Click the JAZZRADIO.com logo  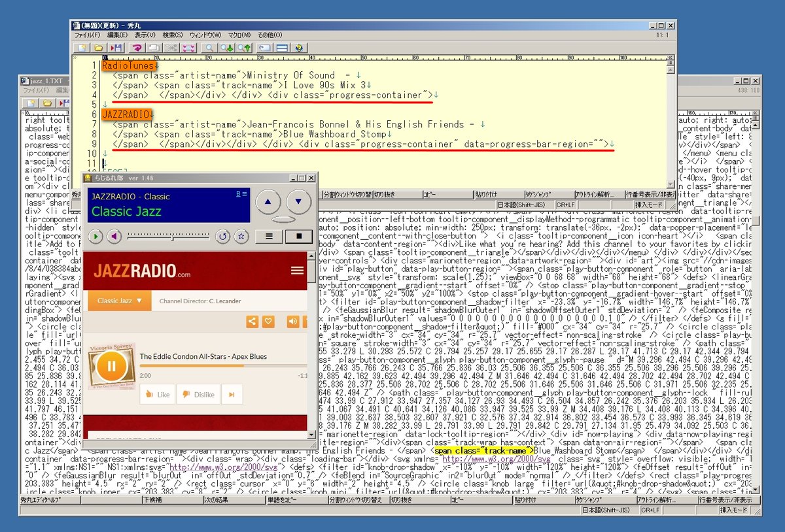(x=142, y=271)
